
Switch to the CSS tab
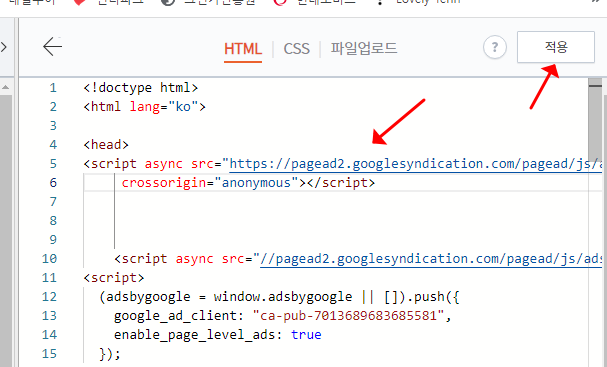297,49
